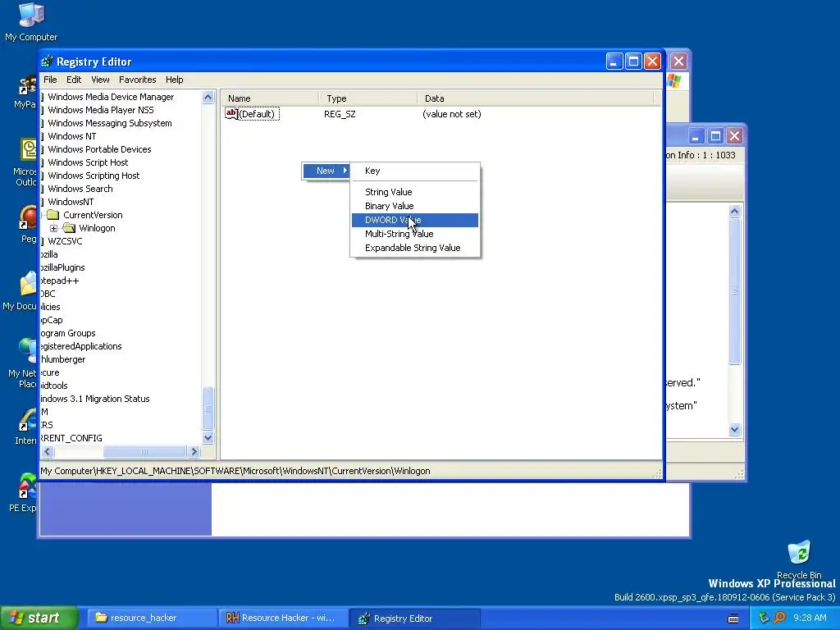Switch to Resource Hacker taskbar button
Image resolution: width=840 pixels, height=630 pixels.
point(283,619)
